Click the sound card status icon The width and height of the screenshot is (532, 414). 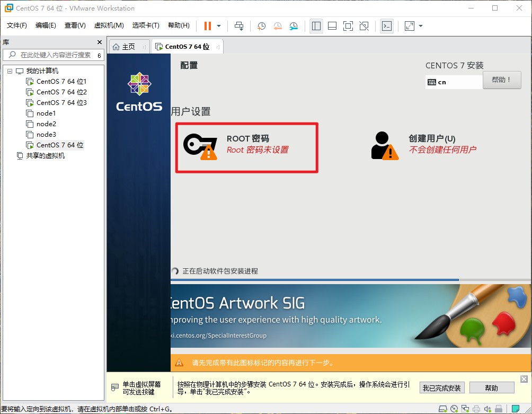(487, 409)
